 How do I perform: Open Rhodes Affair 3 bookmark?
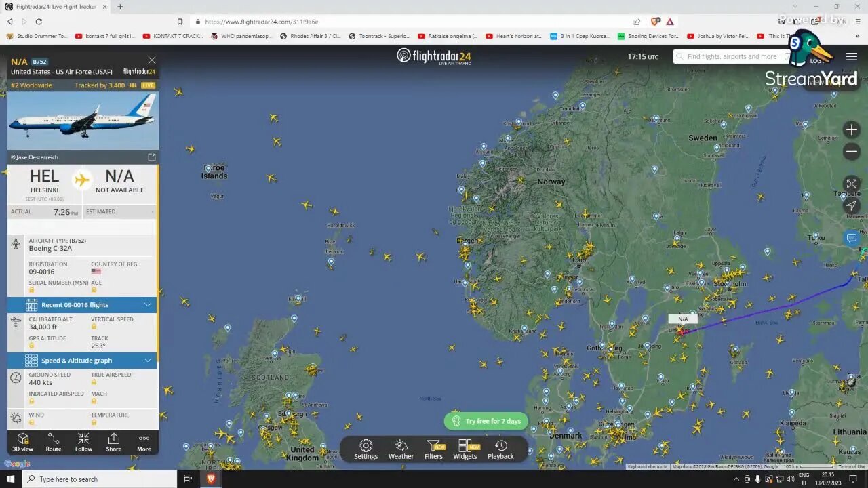point(311,36)
